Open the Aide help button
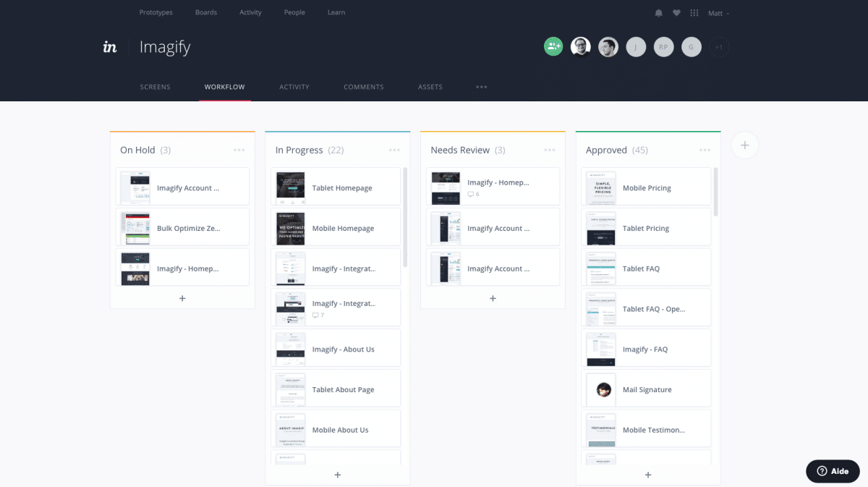 click(x=833, y=471)
